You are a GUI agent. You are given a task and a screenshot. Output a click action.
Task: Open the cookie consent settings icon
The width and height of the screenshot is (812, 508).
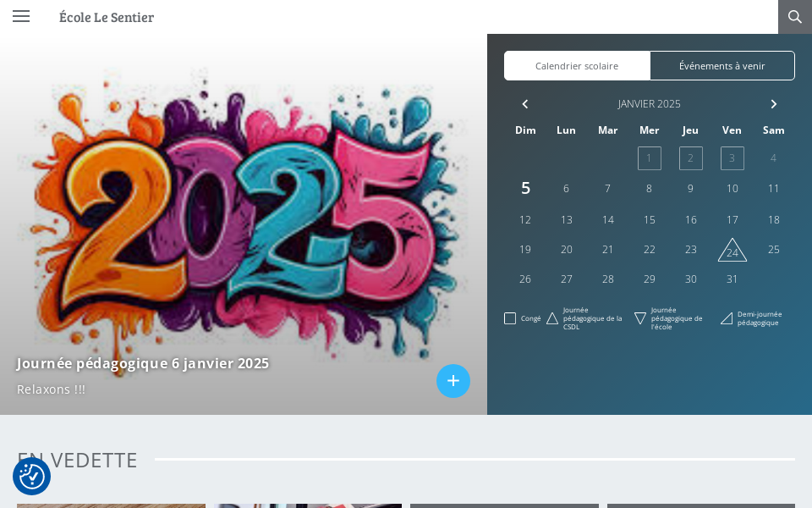pyautogui.click(x=31, y=476)
